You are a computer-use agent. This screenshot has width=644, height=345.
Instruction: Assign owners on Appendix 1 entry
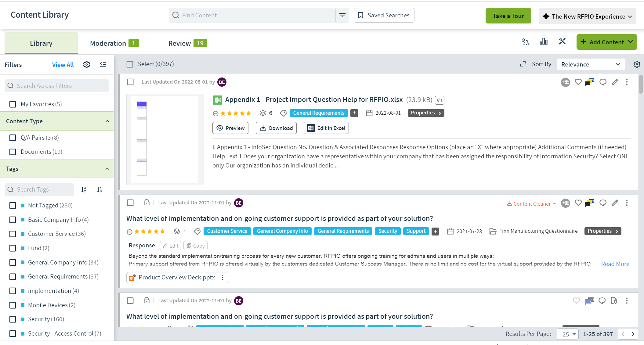click(x=566, y=82)
